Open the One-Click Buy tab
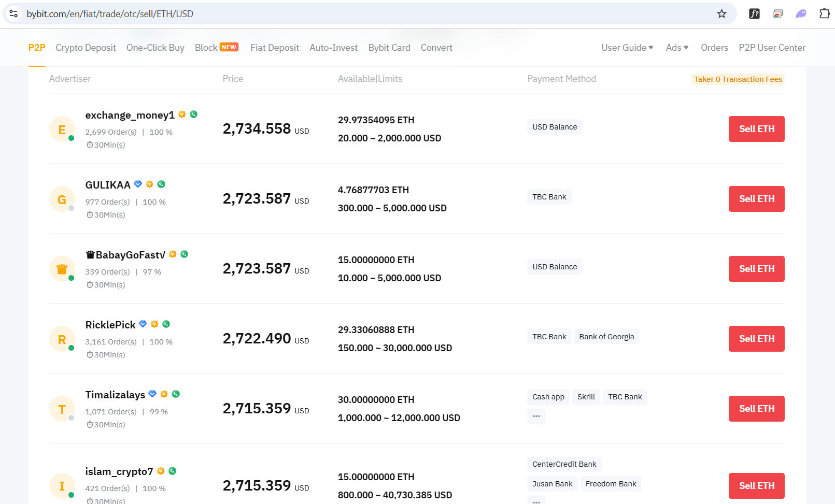 point(155,48)
